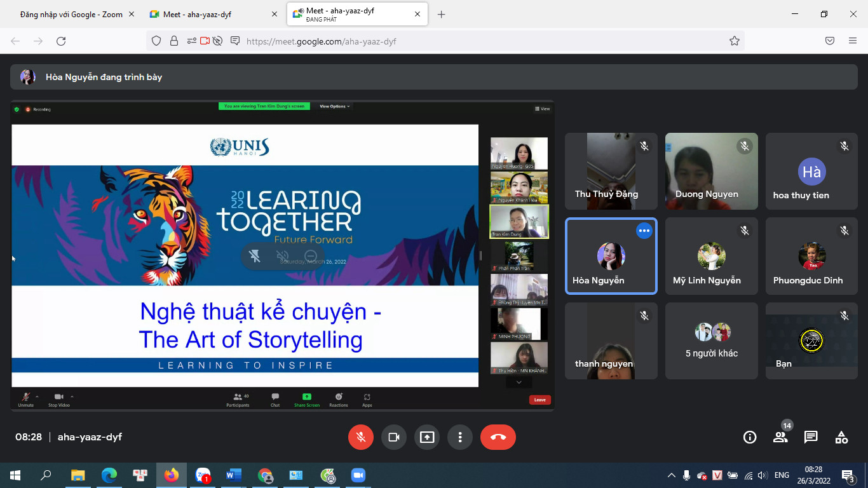Open the activities icon
This screenshot has width=868, height=488.
coord(841,437)
